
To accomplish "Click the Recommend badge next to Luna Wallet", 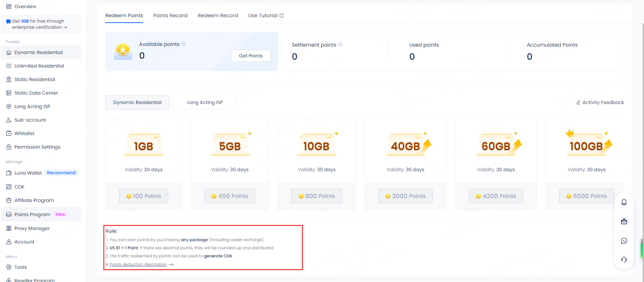I will [x=61, y=173].
